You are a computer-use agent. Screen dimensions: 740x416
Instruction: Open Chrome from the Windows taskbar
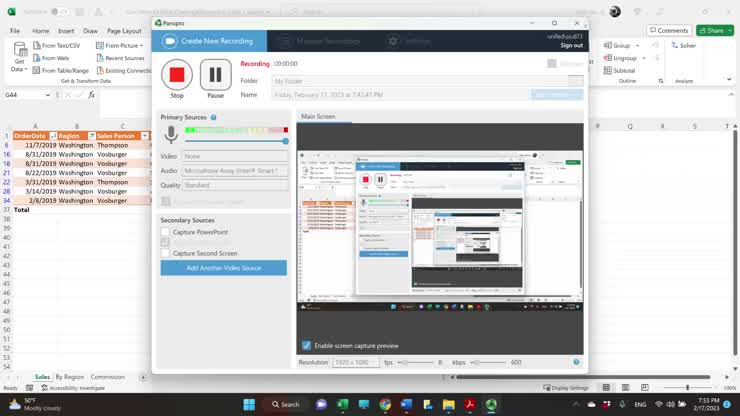click(385, 404)
